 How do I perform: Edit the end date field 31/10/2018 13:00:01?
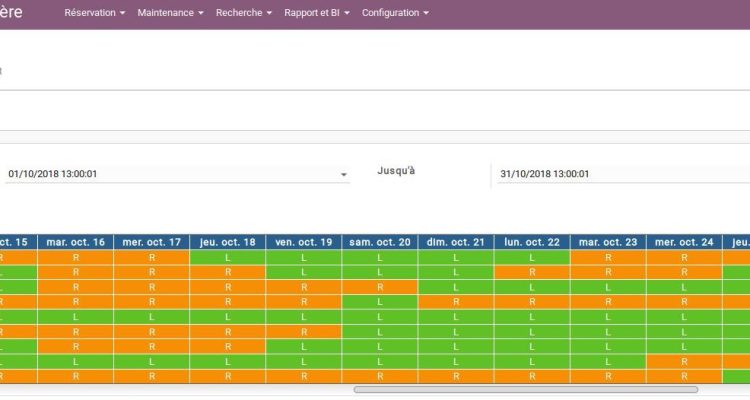[623, 174]
